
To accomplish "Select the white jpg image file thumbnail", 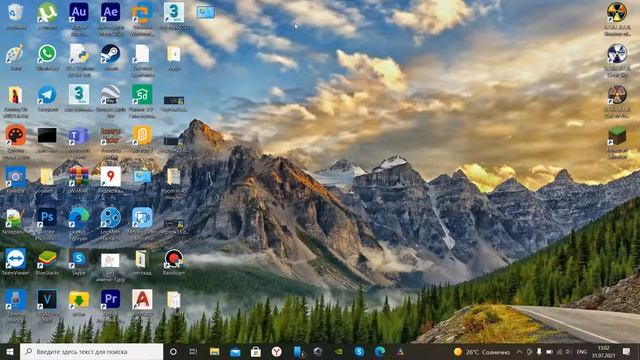I will coord(110,260).
